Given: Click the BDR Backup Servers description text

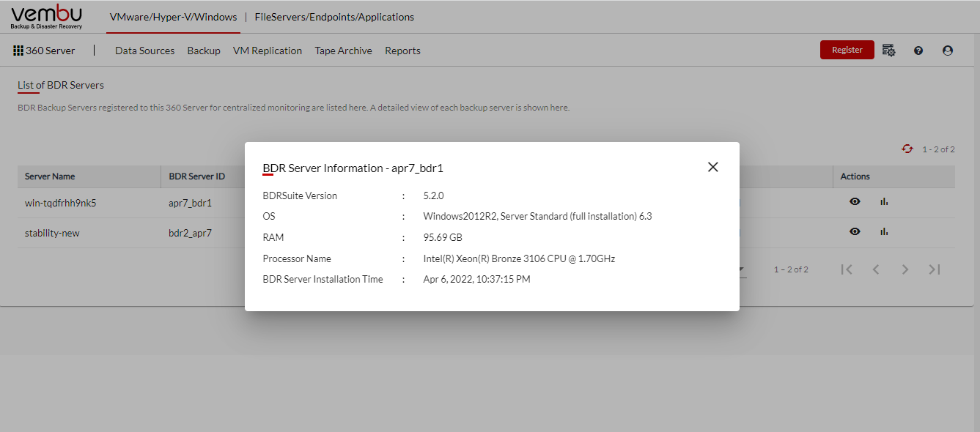Looking at the screenshot, I should tap(293, 108).
